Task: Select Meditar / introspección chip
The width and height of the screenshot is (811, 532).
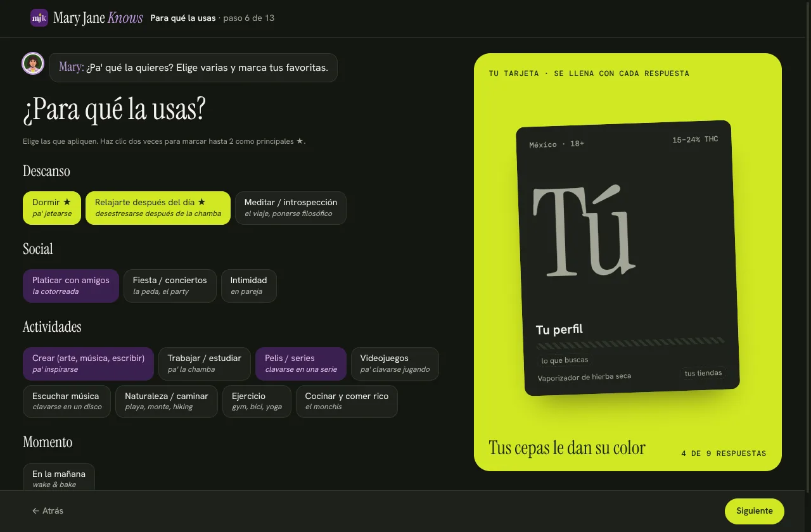Action: point(291,208)
